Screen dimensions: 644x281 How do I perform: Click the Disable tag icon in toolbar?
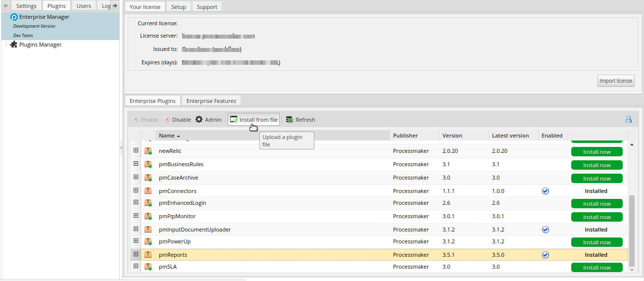(167, 120)
